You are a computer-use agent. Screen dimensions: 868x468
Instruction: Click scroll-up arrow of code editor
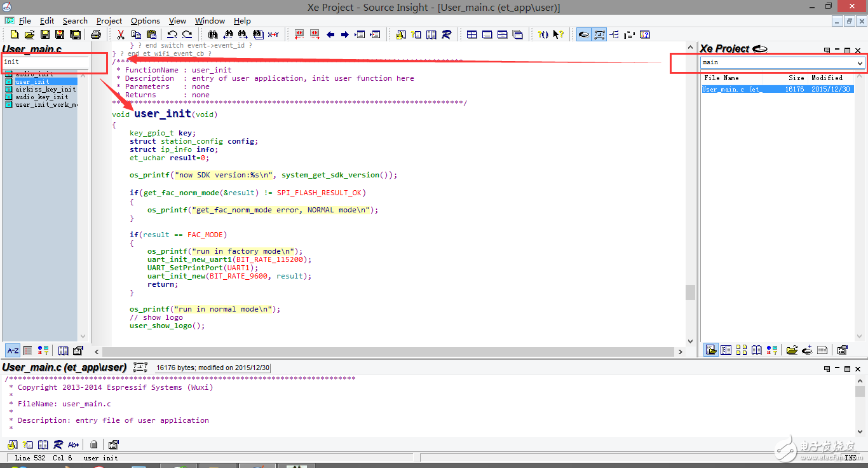click(x=690, y=47)
